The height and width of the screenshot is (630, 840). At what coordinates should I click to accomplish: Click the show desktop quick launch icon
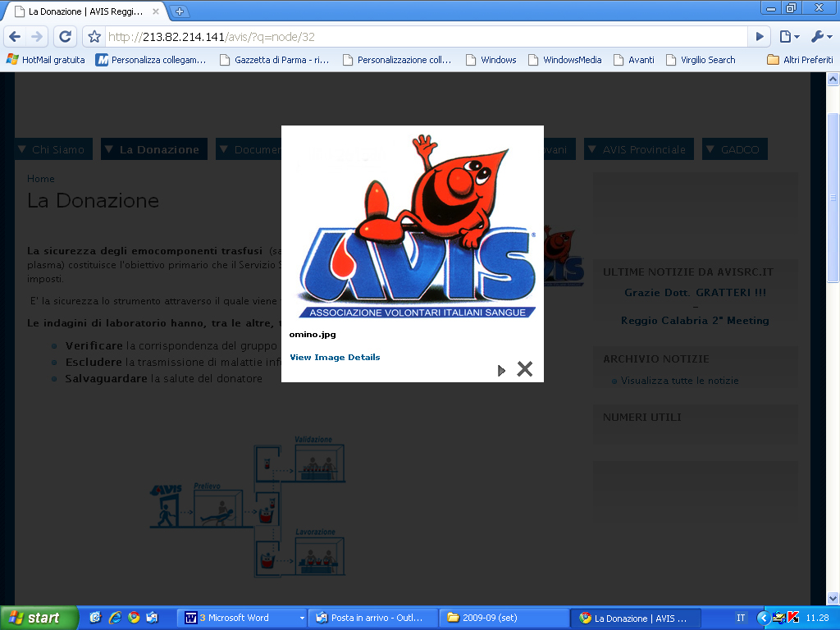coord(95,618)
